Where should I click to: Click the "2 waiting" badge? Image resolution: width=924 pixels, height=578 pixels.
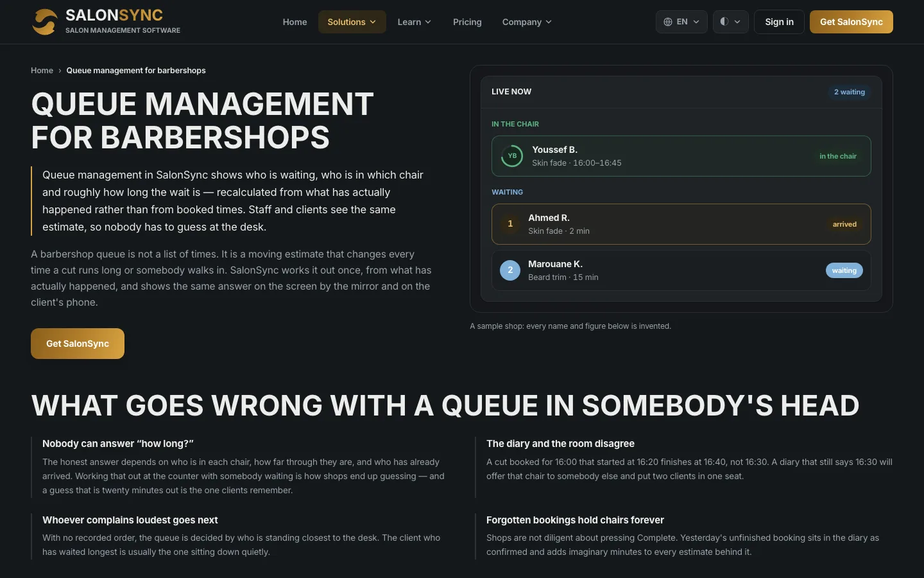(850, 92)
